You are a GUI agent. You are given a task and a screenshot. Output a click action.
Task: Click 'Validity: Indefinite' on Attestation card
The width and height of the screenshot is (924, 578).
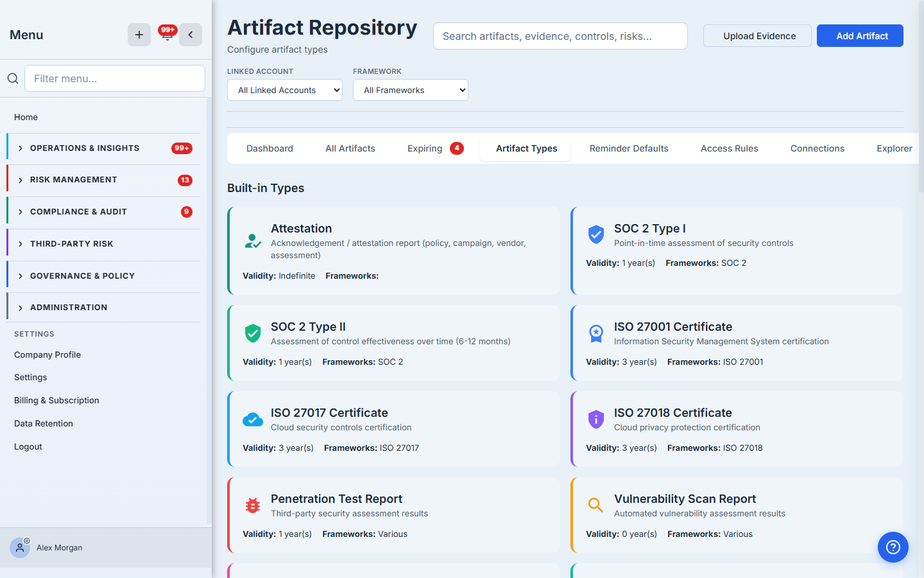[x=279, y=276]
